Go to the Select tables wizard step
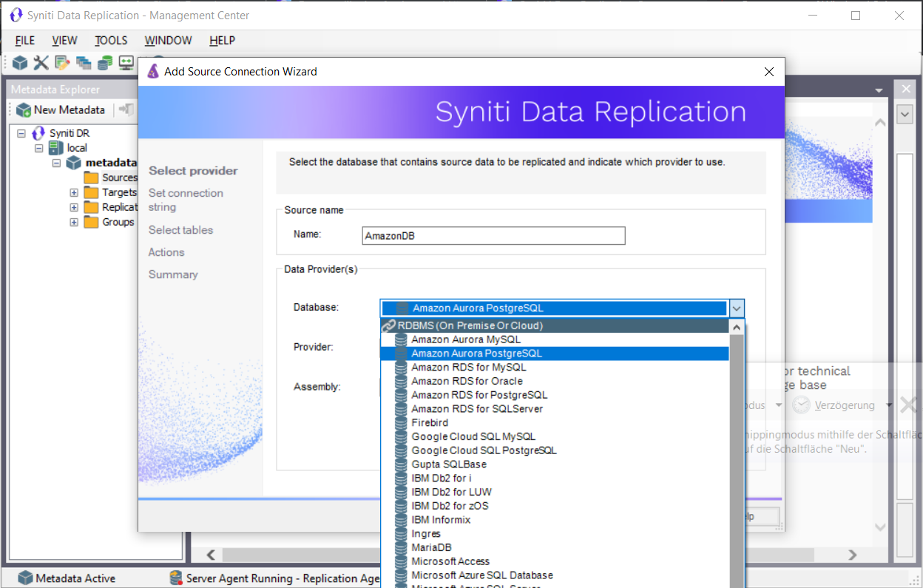 [180, 230]
